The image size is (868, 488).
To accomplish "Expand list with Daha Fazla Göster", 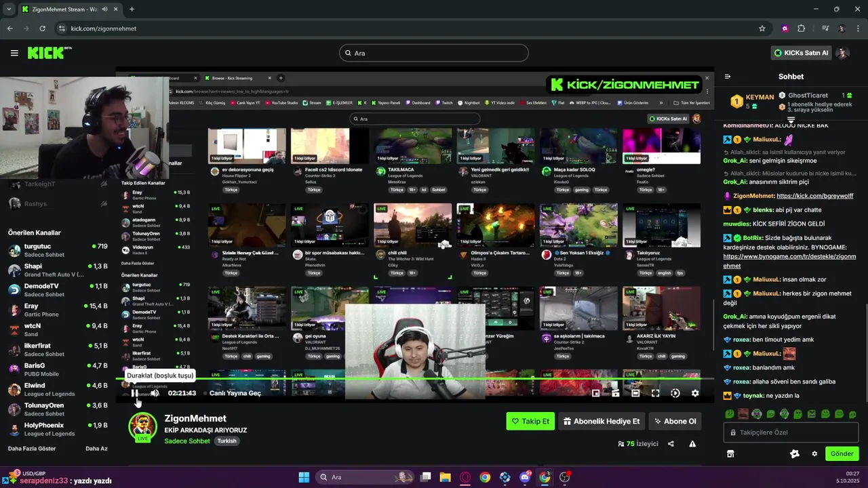I will pos(32,449).
